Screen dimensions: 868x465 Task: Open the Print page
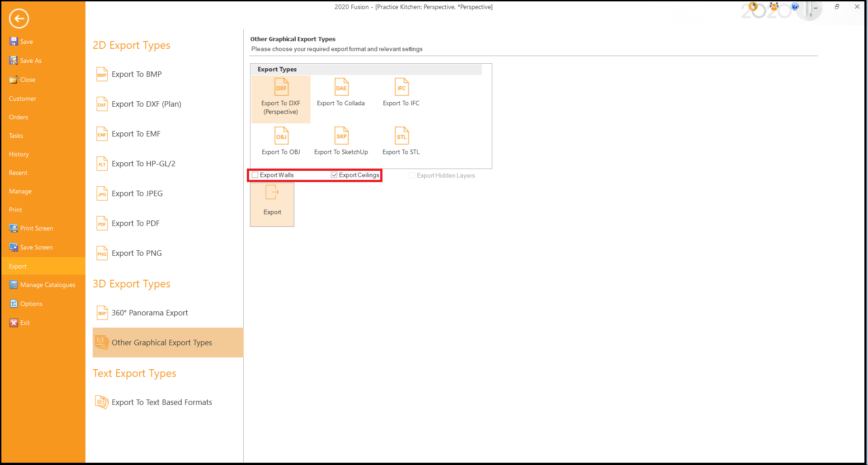[15, 210]
